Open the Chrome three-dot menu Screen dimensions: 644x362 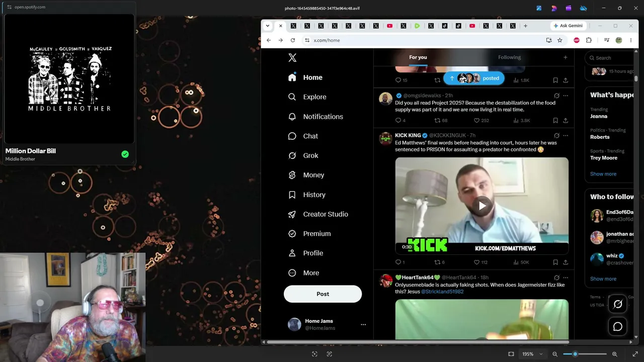pyautogui.click(x=631, y=40)
